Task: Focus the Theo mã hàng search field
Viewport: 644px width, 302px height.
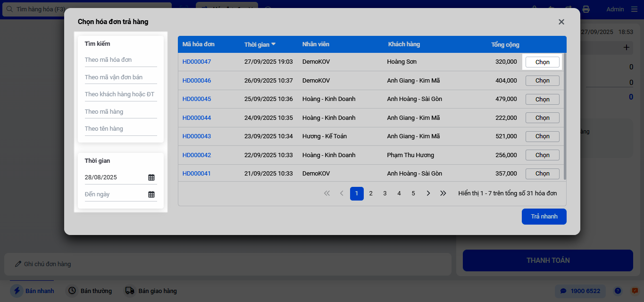Action: [121, 112]
